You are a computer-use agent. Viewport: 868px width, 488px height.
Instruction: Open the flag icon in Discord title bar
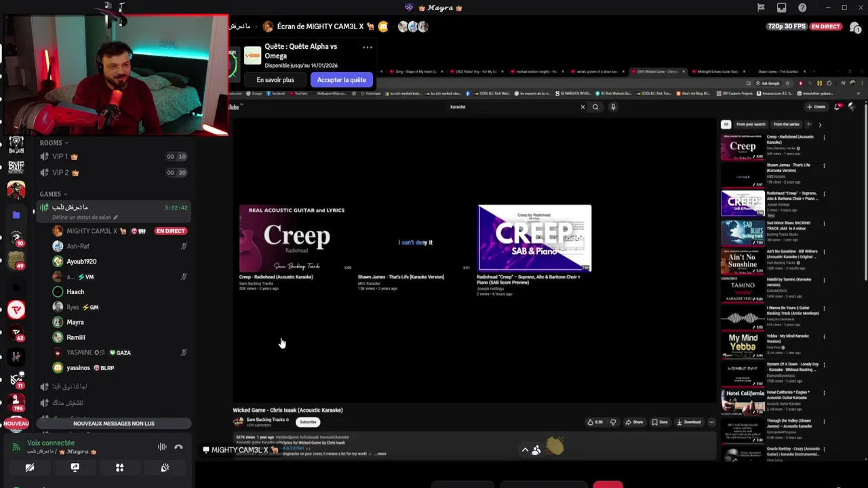click(x=761, y=7)
